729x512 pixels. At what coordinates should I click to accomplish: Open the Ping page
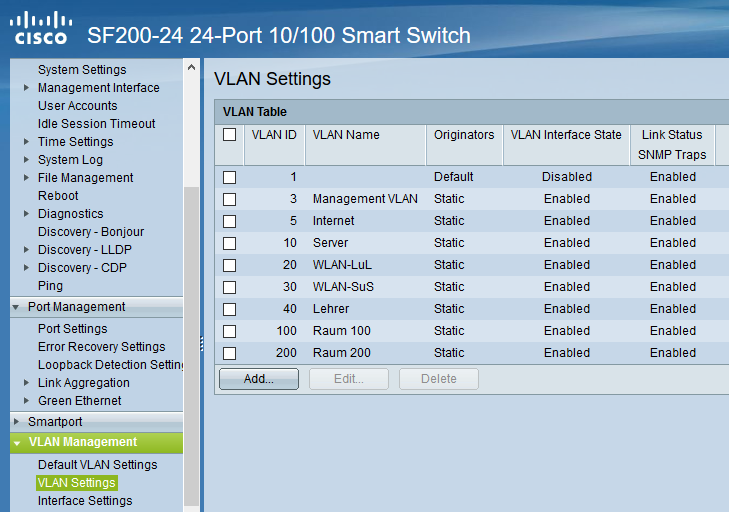(x=50, y=286)
